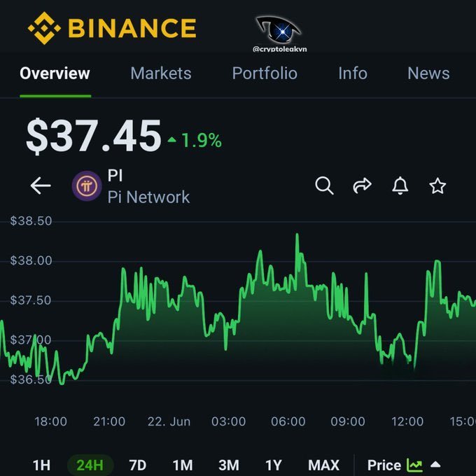Add PI to favorites with star icon
The height and width of the screenshot is (476, 476).
437,185
